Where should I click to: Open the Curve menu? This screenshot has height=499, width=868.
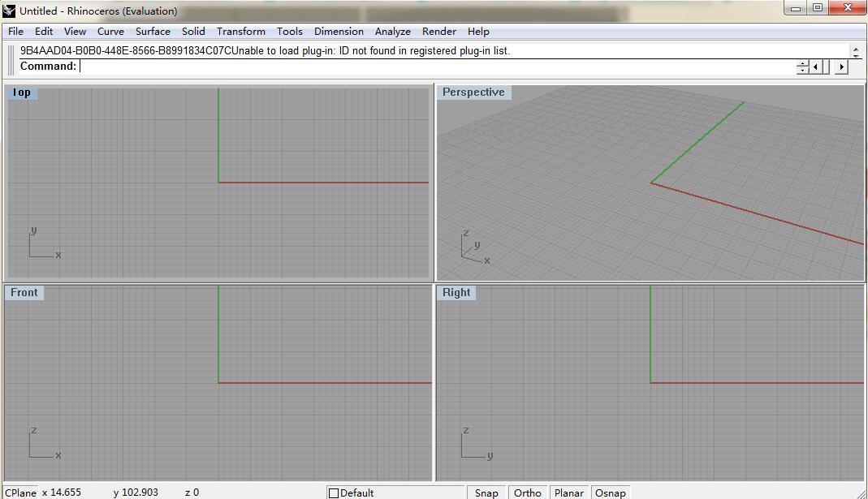click(x=110, y=32)
